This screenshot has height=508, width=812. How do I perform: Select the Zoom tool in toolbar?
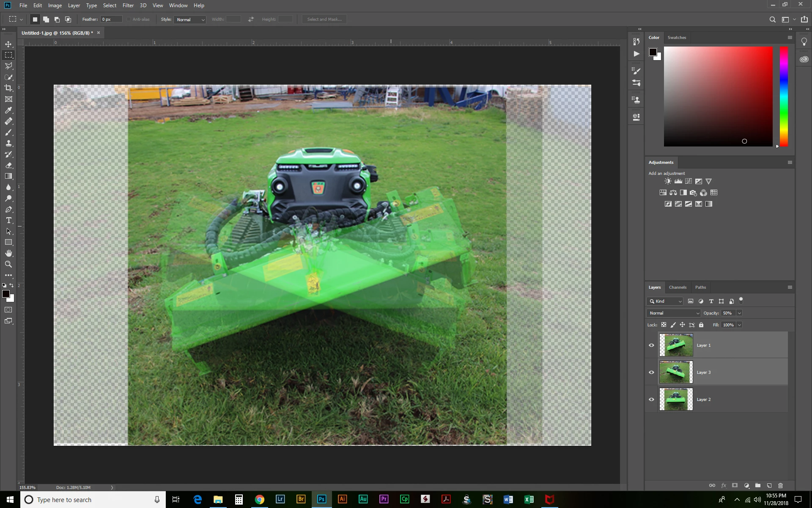(8, 264)
